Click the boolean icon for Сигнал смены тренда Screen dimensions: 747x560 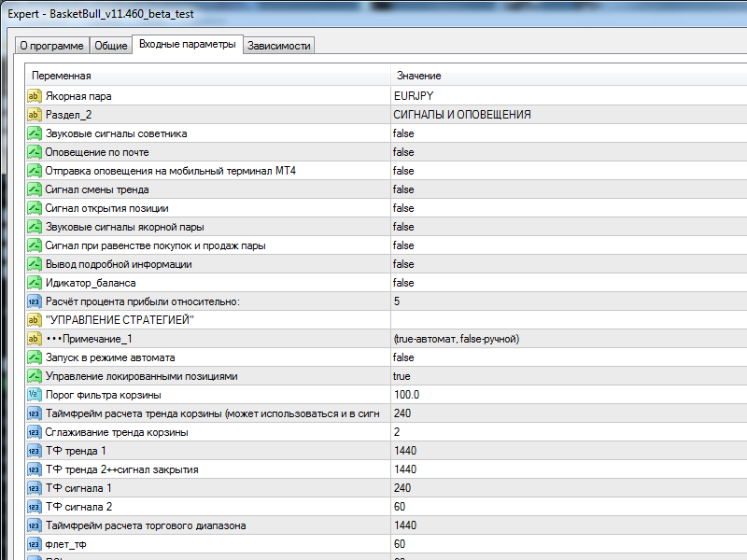[x=35, y=189]
